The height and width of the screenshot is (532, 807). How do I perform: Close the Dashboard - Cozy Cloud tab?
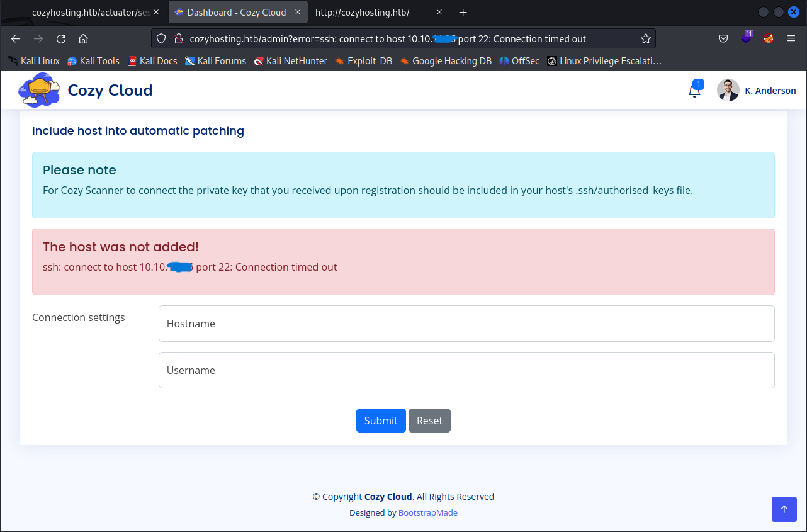298,13
